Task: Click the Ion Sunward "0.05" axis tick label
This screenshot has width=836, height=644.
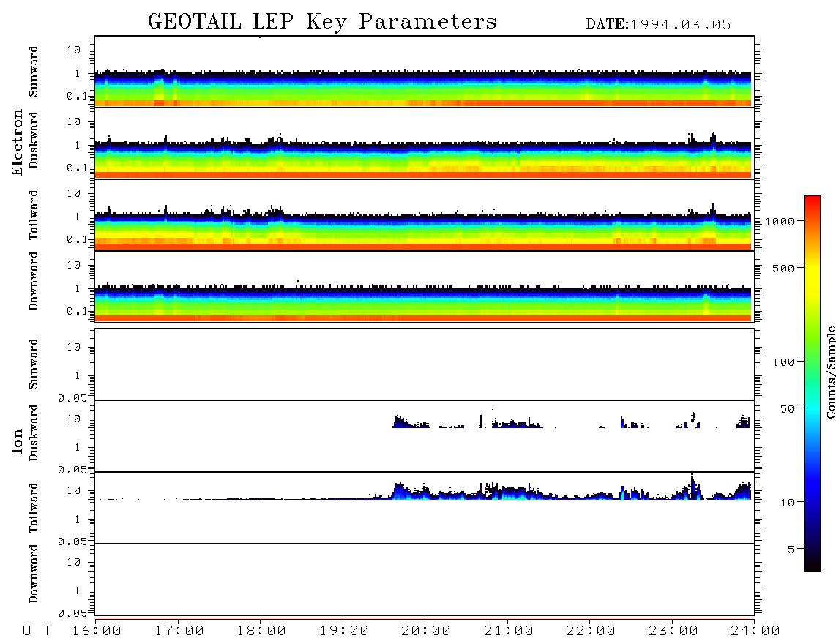Action: tap(72, 398)
